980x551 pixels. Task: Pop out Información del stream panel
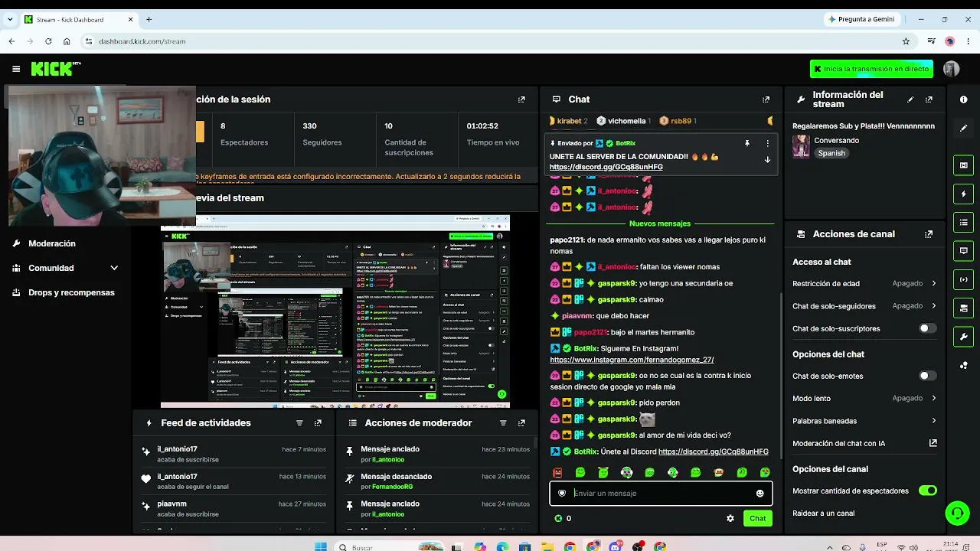tap(929, 99)
